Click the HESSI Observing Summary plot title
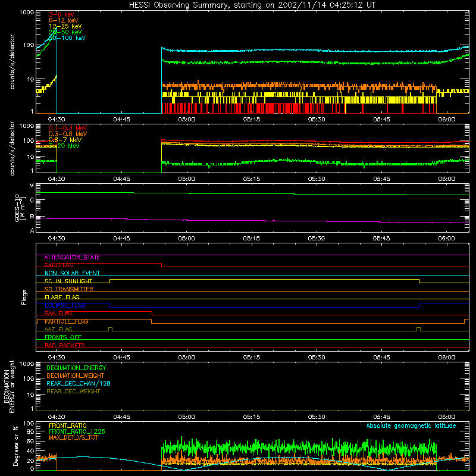476x476 pixels. click(252, 5)
